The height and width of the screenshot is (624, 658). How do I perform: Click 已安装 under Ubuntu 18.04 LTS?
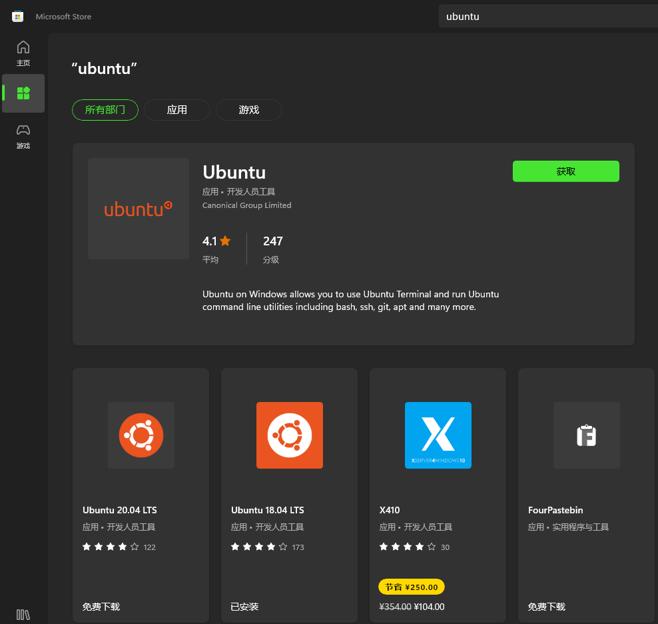coord(244,606)
